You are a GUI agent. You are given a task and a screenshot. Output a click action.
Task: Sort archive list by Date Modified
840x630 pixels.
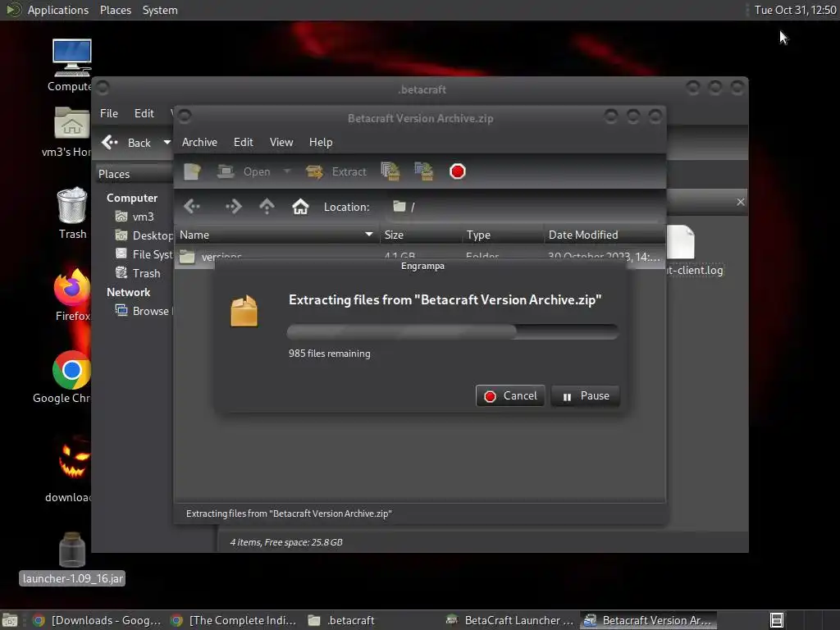(x=605, y=235)
